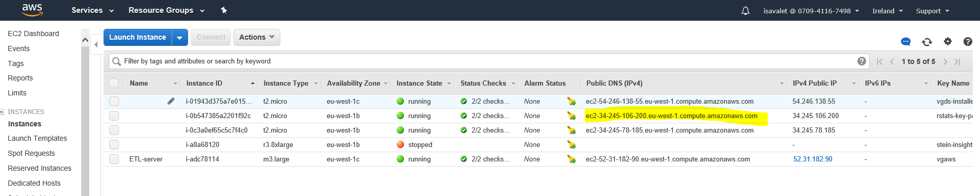Edit the first instance's name with the pencil
This screenshot has height=196, width=980.
pos(171,101)
